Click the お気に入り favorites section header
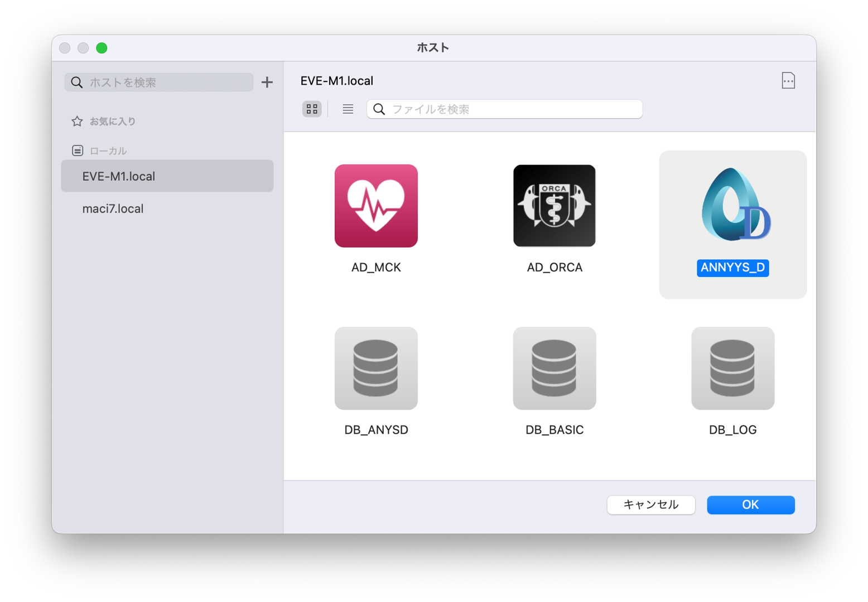The height and width of the screenshot is (602, 868). tap(113, 122)
